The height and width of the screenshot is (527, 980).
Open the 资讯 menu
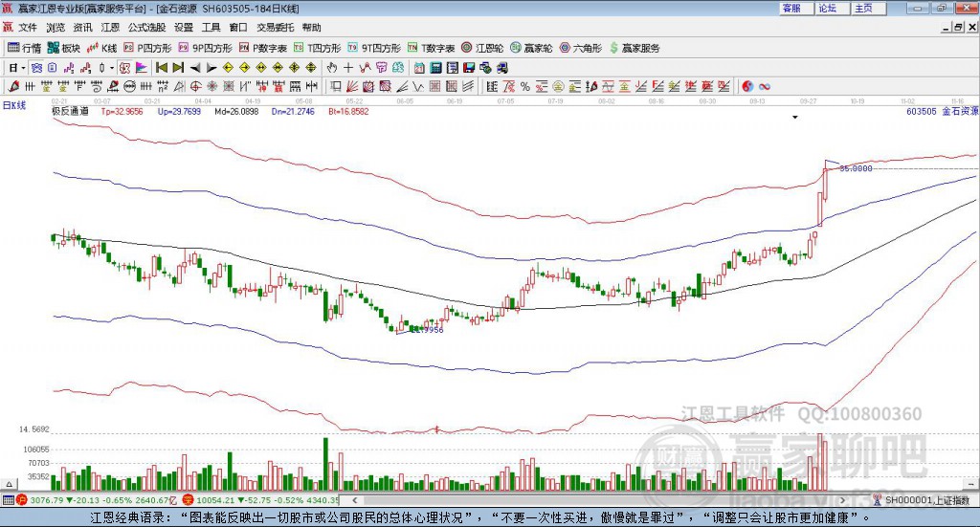(x=82, y=28)
